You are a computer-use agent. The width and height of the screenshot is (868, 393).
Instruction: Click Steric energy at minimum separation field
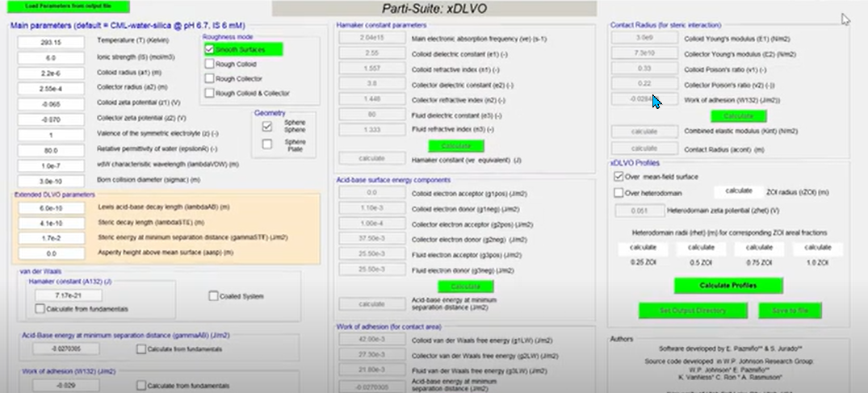click(51, 238)
